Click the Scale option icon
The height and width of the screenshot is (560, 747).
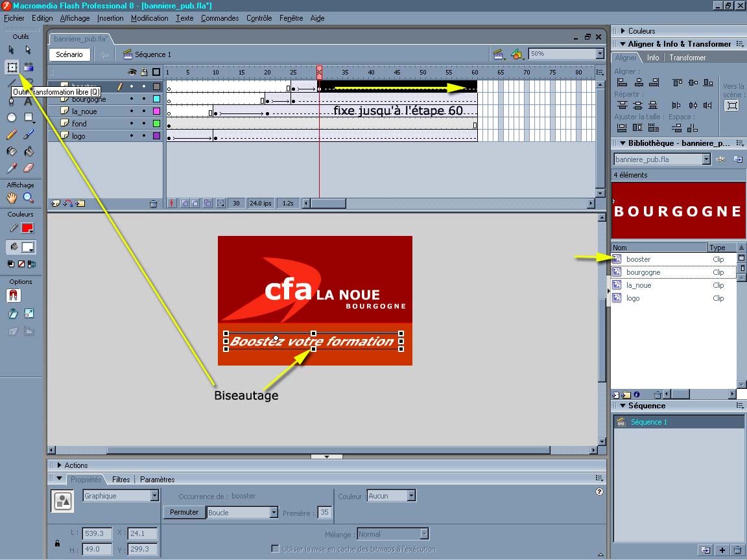[29, 313]
